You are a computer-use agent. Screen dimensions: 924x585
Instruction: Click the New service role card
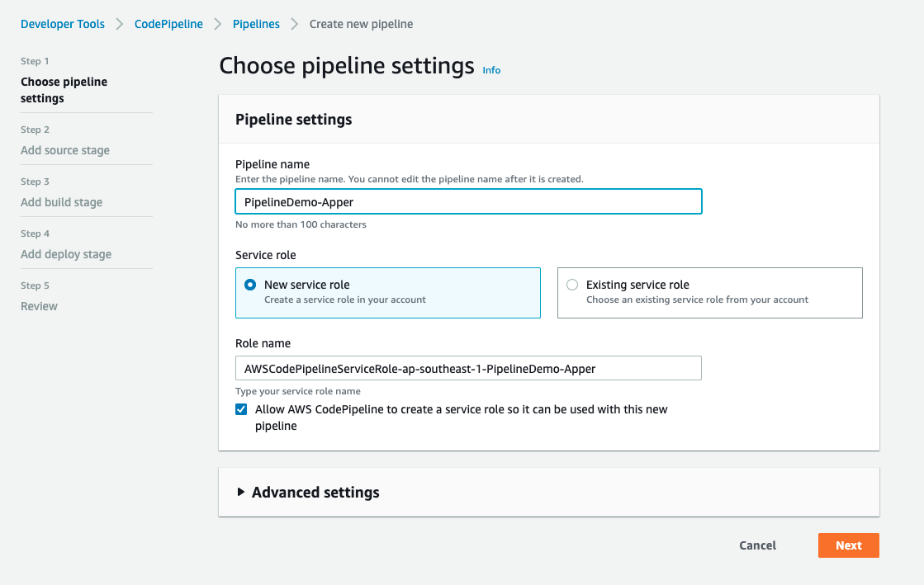coord(388,293)
